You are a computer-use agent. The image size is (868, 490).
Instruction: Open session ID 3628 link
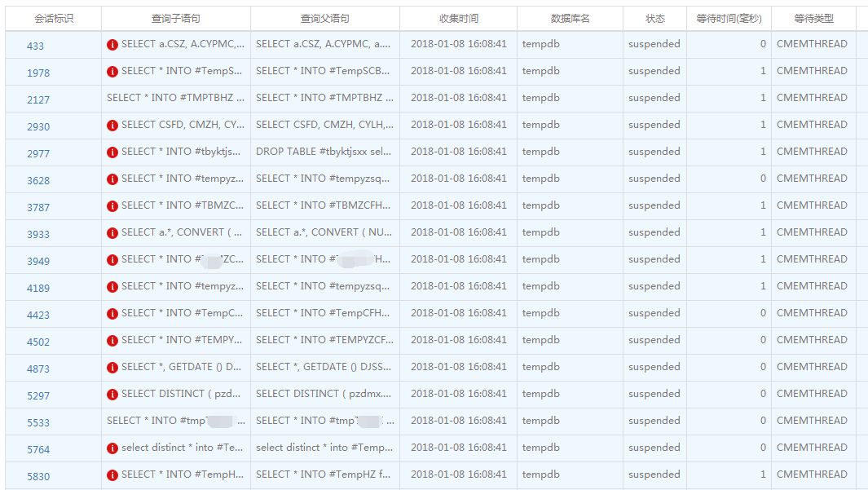38,181
